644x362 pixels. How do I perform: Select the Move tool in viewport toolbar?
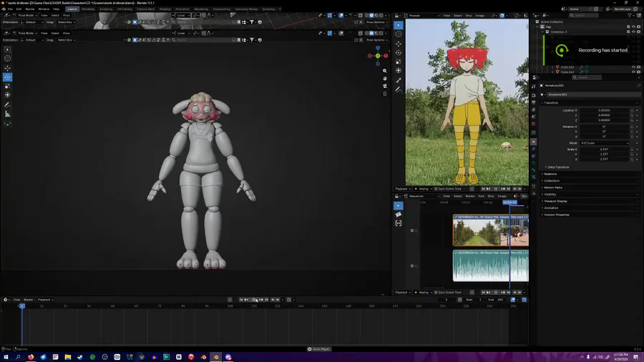pyautogui.click(x=8, y=68)
